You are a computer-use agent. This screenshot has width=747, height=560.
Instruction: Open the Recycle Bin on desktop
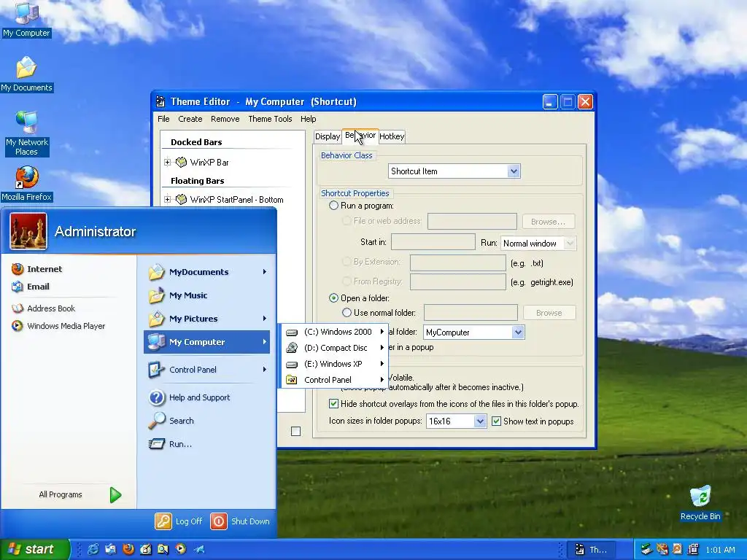coord(700,503)
